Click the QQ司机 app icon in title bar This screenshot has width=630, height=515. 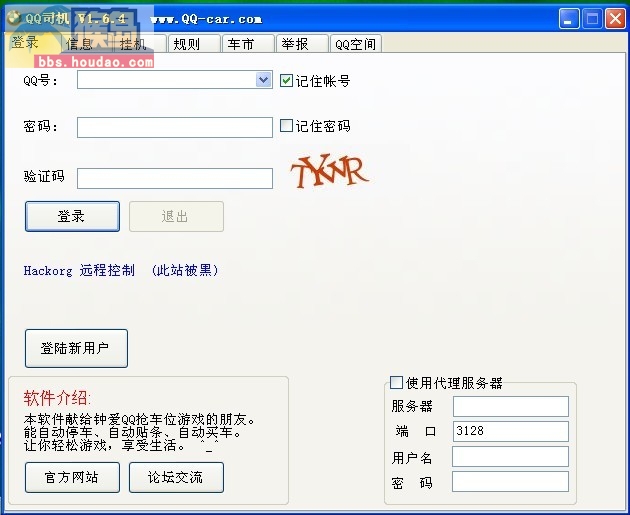[14, 18]
